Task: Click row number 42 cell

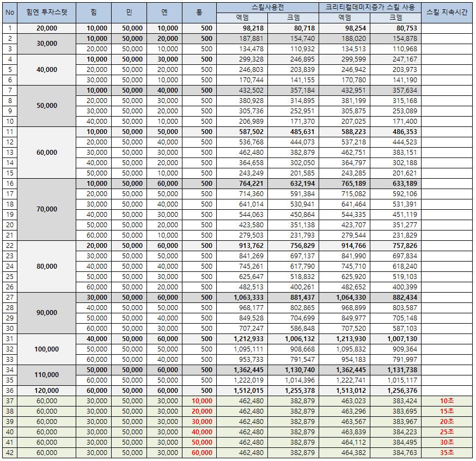Action: pyautogui.click(x=9, y=452)
